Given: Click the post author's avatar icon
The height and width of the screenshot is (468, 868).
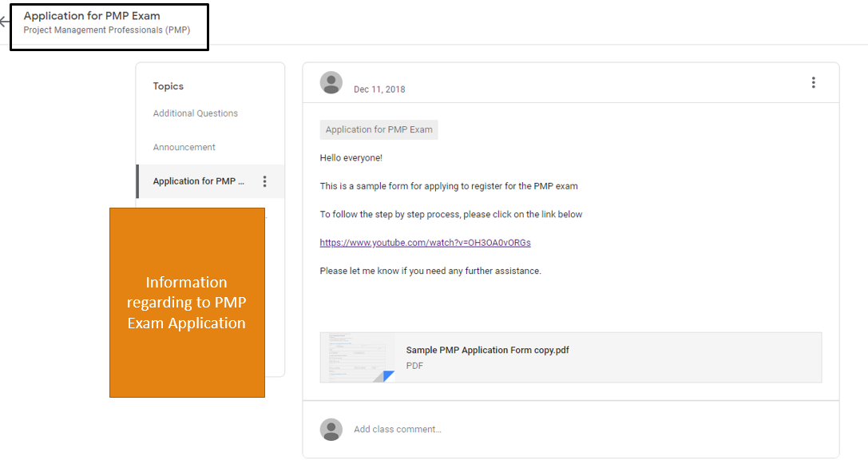Looking at the screenshot, I should click(x=331, y=83).
